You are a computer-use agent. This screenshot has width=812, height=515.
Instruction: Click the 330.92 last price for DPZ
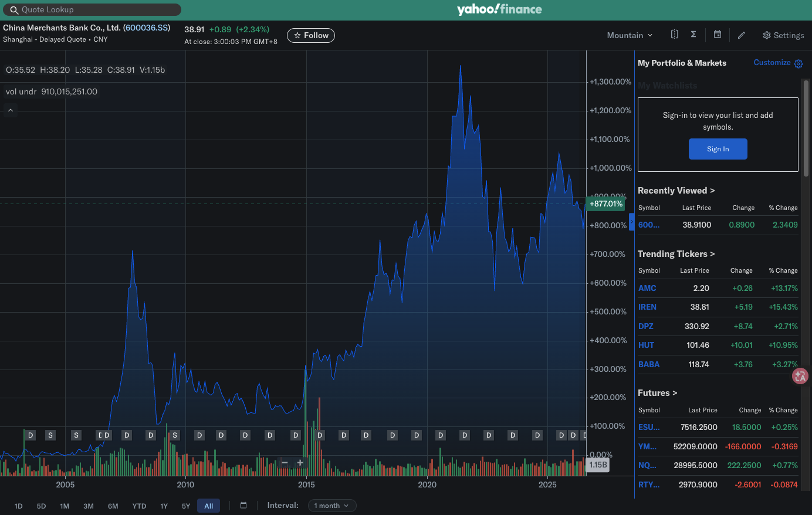697,326
